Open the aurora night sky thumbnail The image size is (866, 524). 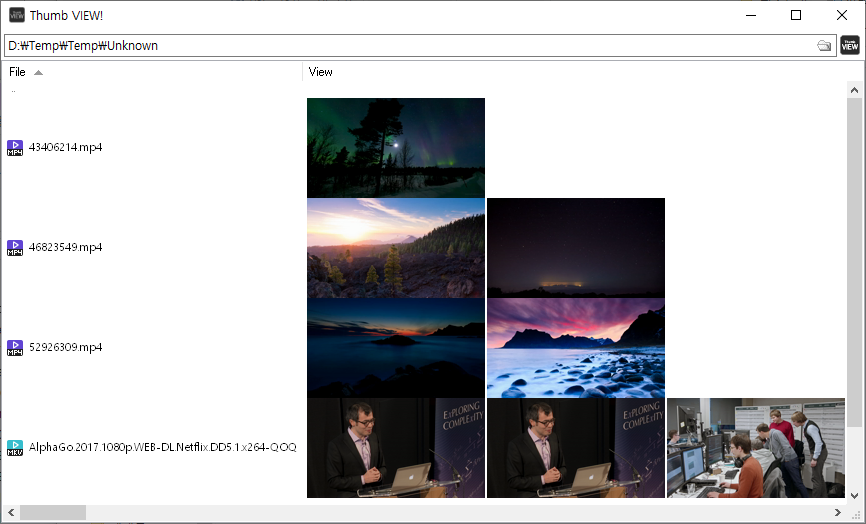click(396, 148)
